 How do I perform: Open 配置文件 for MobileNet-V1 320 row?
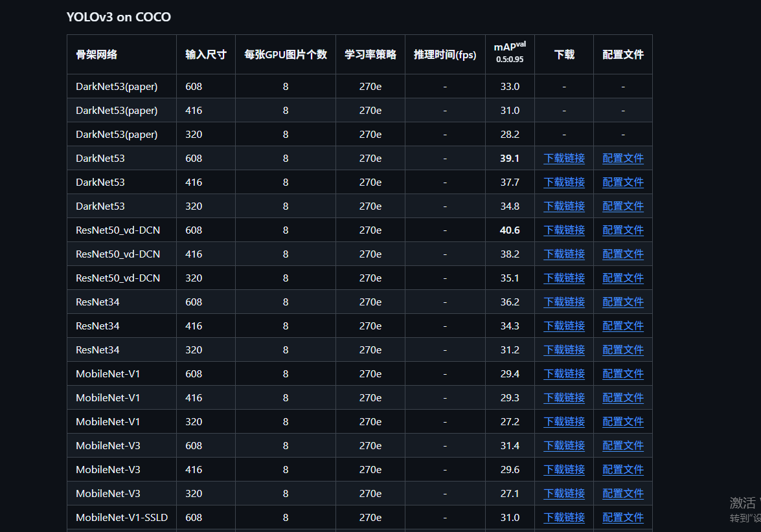pos(622,422)
